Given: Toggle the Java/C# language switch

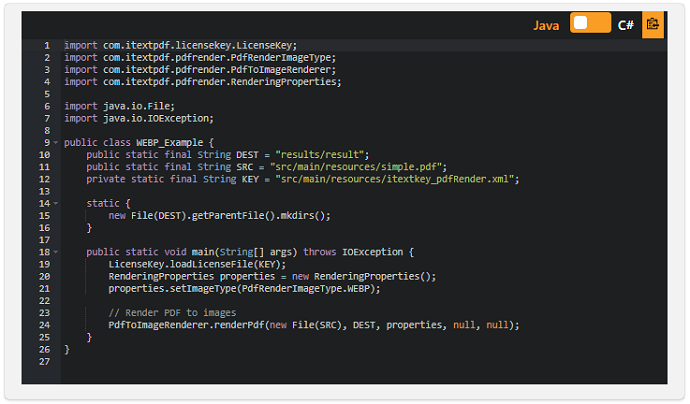Looking at the screenshot, I should tap(590, 24).
